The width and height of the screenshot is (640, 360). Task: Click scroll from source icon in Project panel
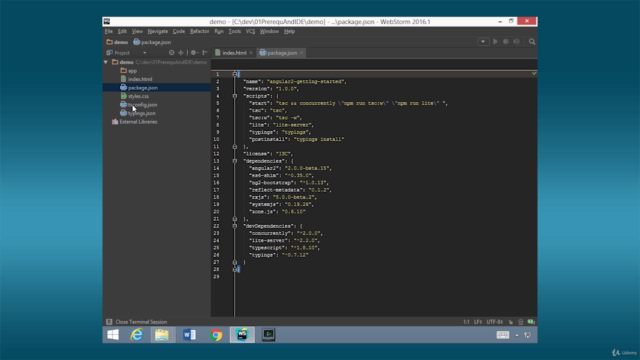point(171,53)
